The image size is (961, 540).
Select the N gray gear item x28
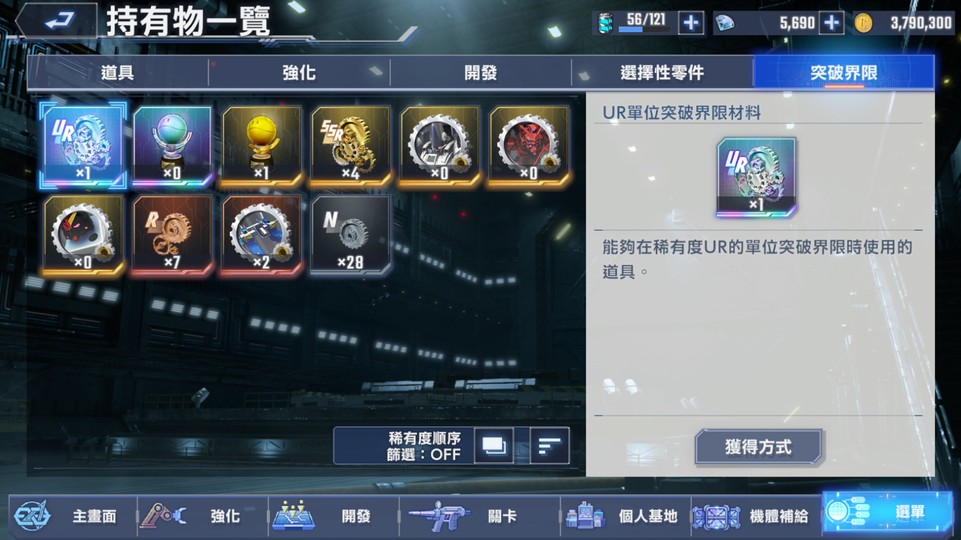pos(351,234)
